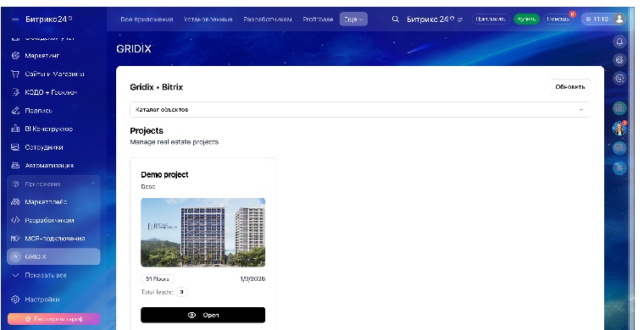Open Настройки gear icon in the sidebar

[x=15, y=300]
